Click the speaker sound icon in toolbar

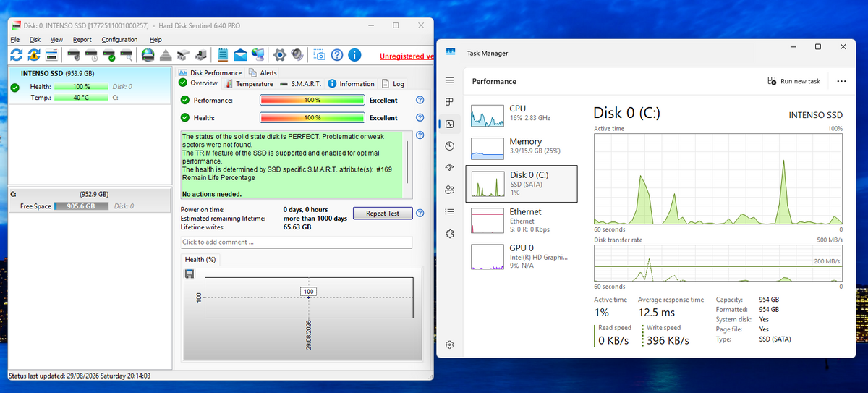297,55
